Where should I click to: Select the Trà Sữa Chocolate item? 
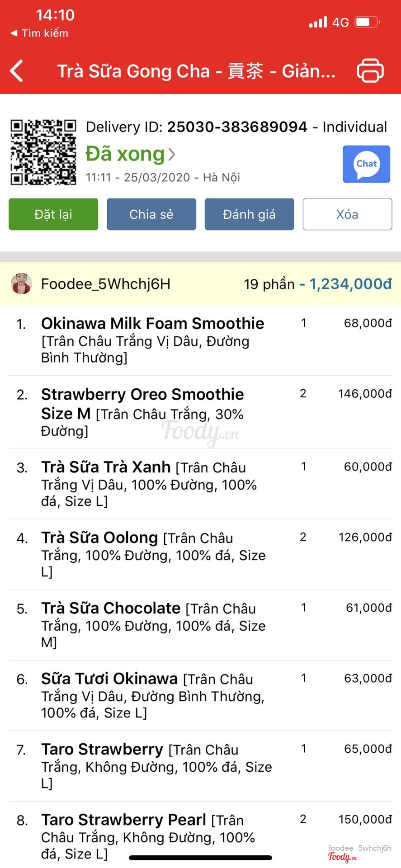[111, 609]
